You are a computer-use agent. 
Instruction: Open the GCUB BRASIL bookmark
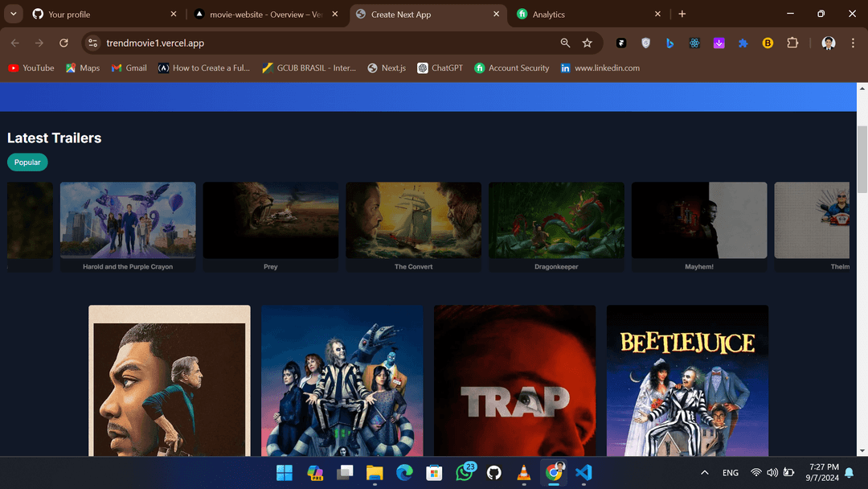309,68
